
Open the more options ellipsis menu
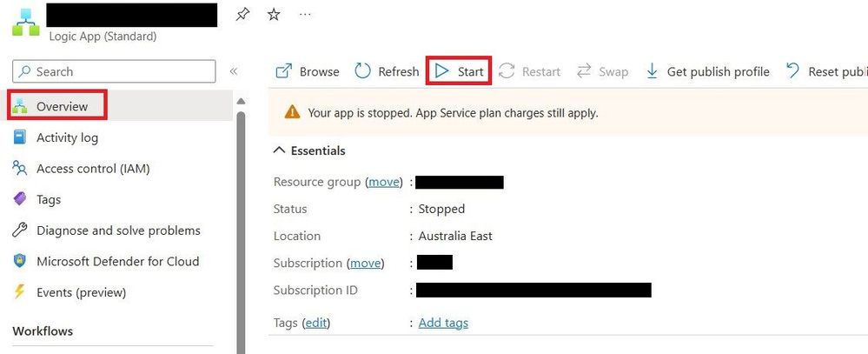click(305, 14)
